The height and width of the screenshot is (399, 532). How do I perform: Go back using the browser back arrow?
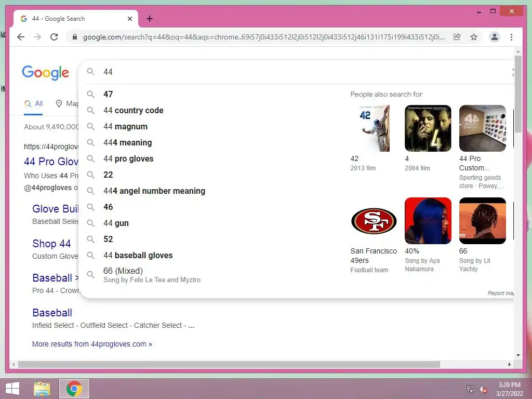coord(21,37)
